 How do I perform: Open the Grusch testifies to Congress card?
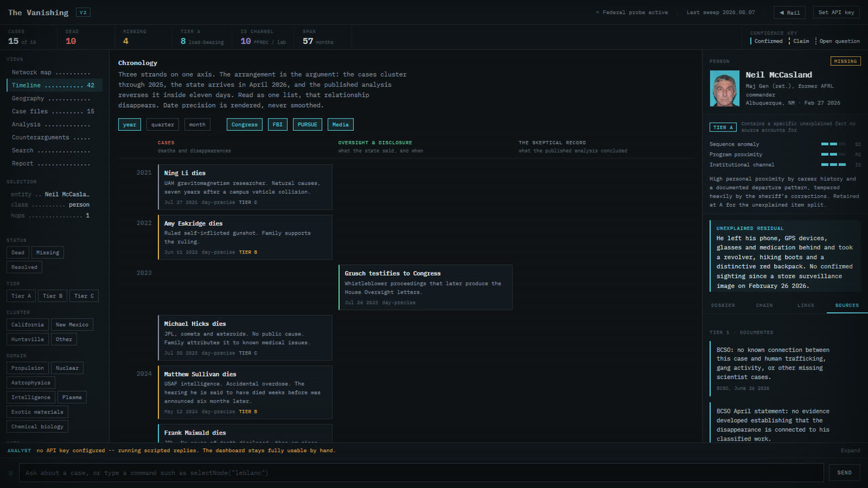(425, 287)
